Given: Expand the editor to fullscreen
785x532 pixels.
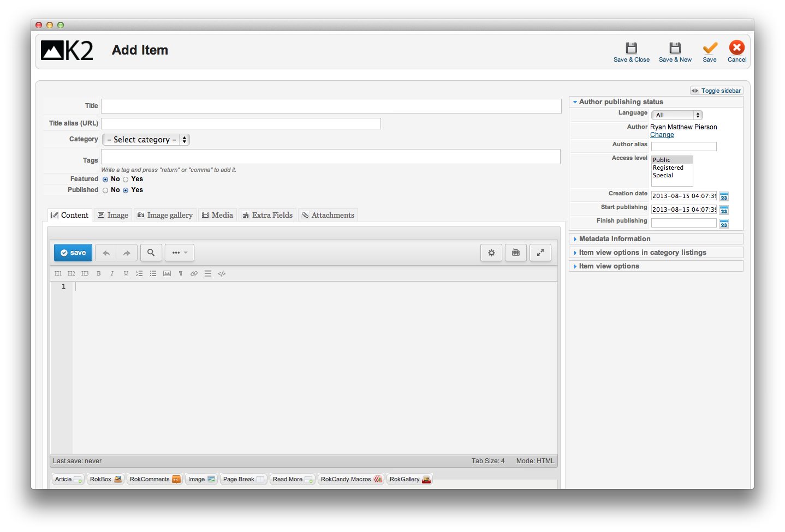Looking at the screenshot, I should pyautogui.click(x=540, y=253).
